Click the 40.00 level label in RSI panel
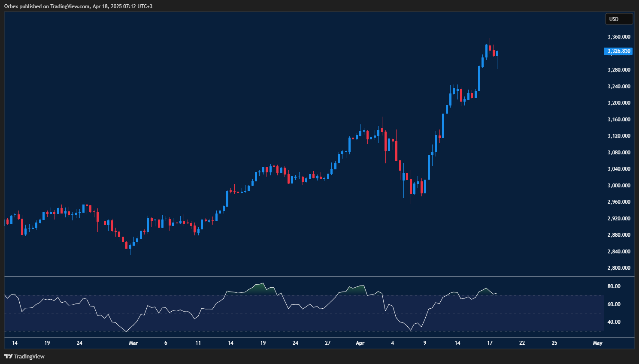639x364 pixels. tap(615, 322)
